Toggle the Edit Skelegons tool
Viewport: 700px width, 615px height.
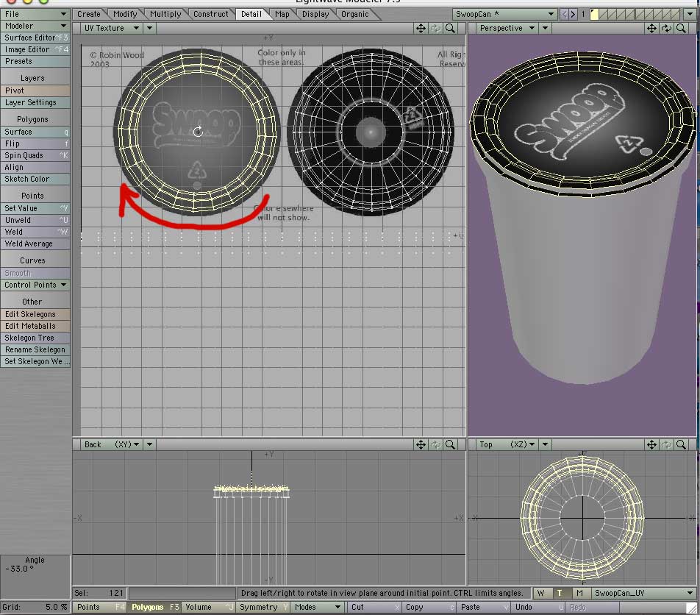pos(35,314)
